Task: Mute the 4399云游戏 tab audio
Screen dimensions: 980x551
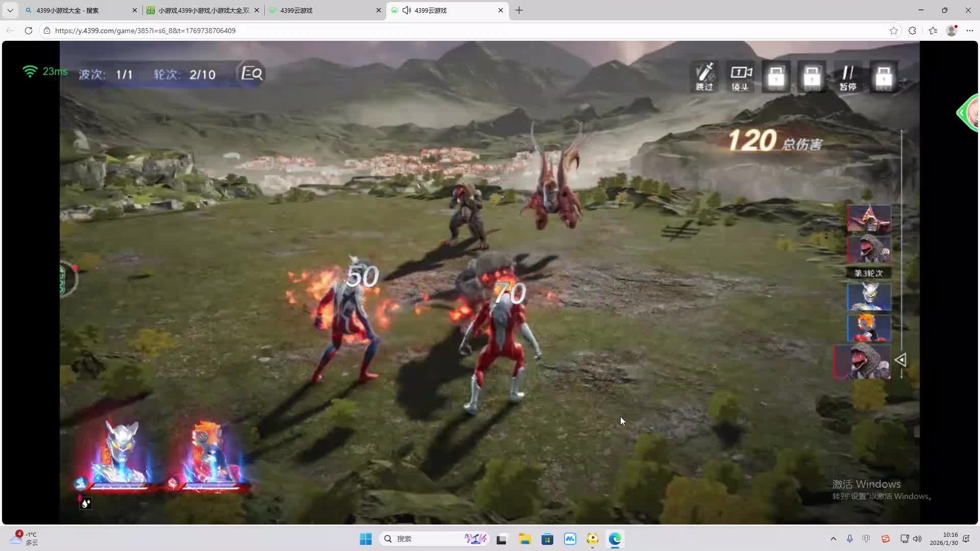Action: [407, 10]
